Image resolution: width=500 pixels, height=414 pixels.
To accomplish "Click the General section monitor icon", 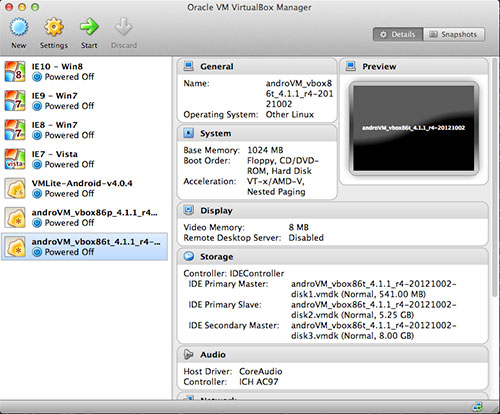I will [x=189, y=66].
